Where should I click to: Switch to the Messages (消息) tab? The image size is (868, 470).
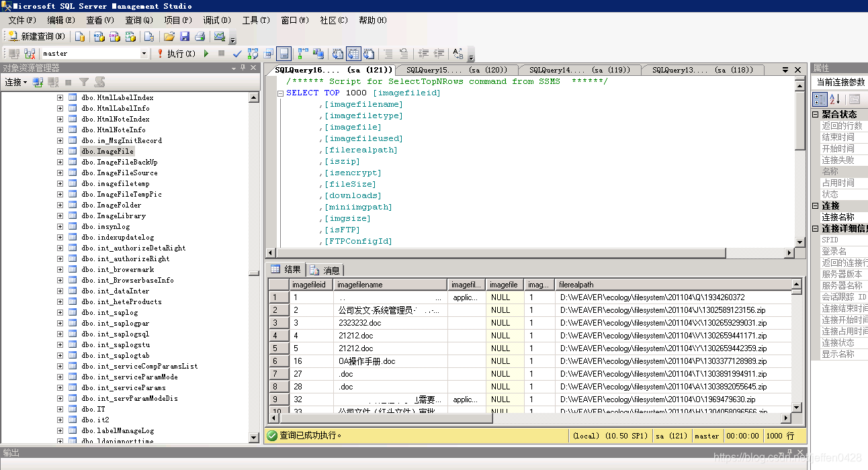tap(325, 270)
